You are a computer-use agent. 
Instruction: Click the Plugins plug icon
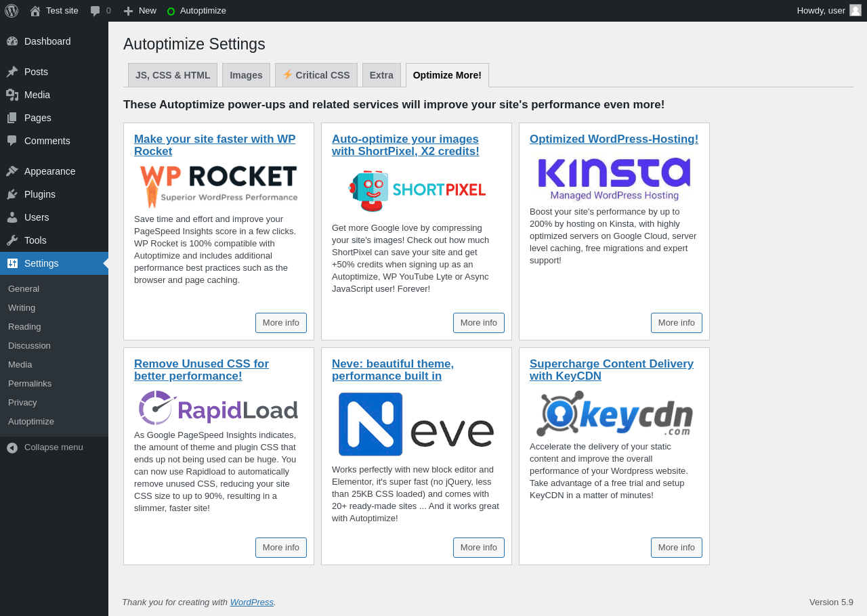pos(12,194)
